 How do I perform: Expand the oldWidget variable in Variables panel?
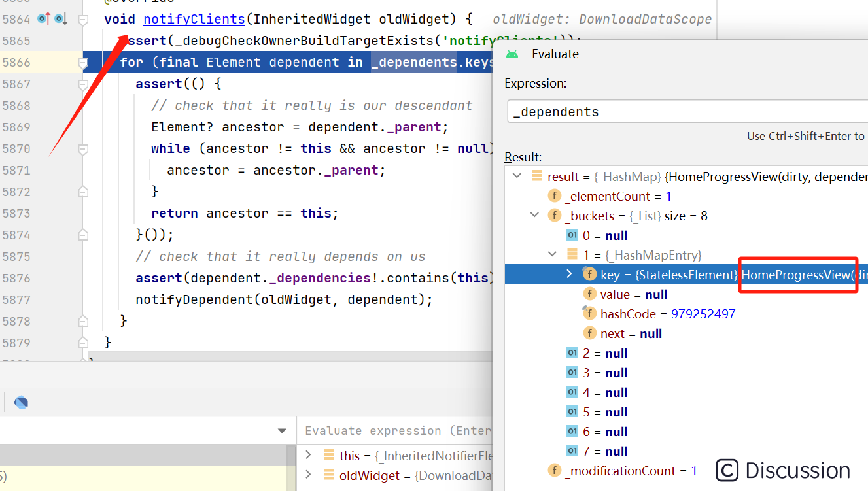click(308, 475)
